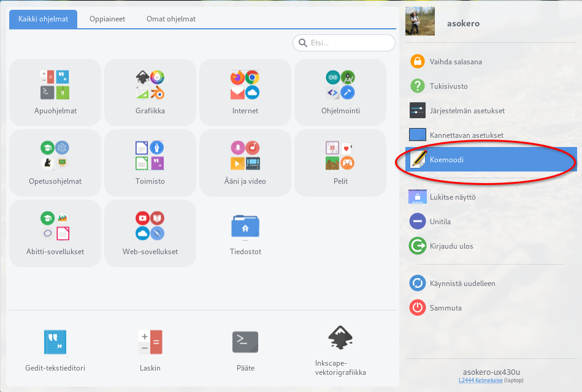Click the Lukitse näyttö icon
582x392 pixels.
tap(417, 197)
